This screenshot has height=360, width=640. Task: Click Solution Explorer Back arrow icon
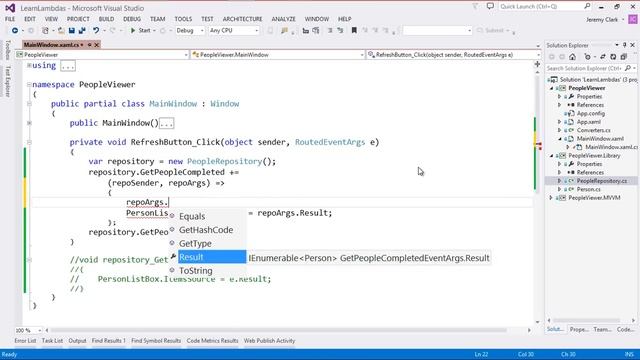click(552, 57)
